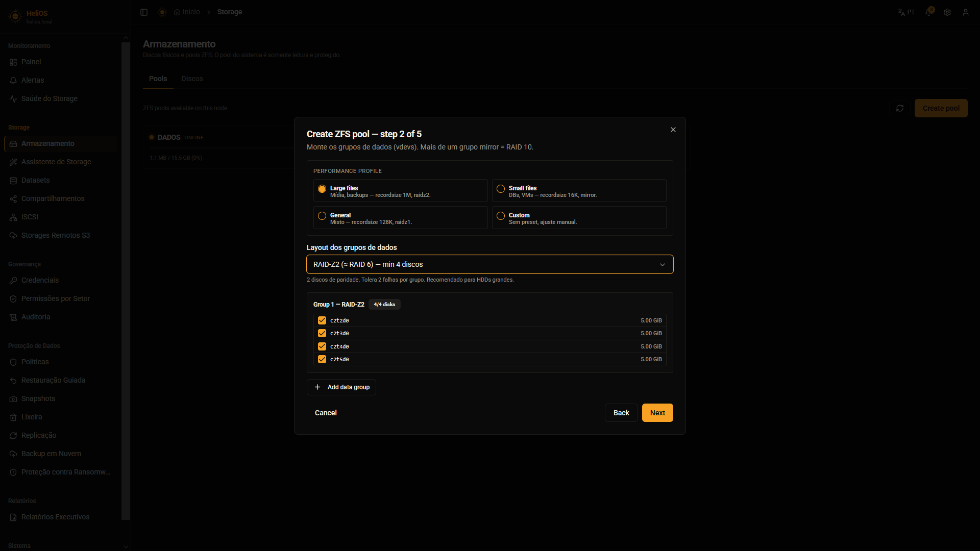Click the Backup em Nuvem cloud icon

coord(13,454)
